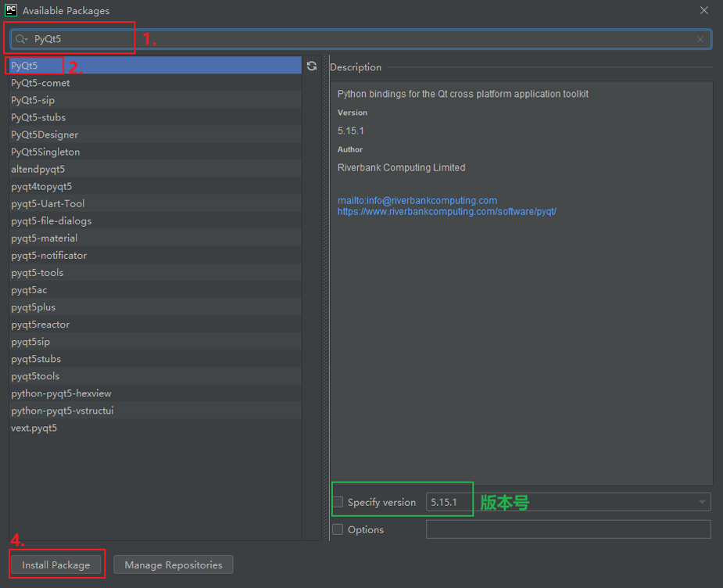This screenshot has height=588, width=723.
Task: Click the Riverbank Computing Limited author text
Action: (401, 167)
